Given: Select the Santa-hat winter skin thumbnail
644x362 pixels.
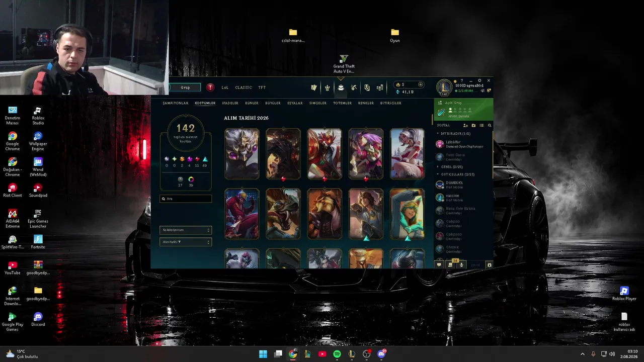Looking at the screenshot, I should 407,153.
